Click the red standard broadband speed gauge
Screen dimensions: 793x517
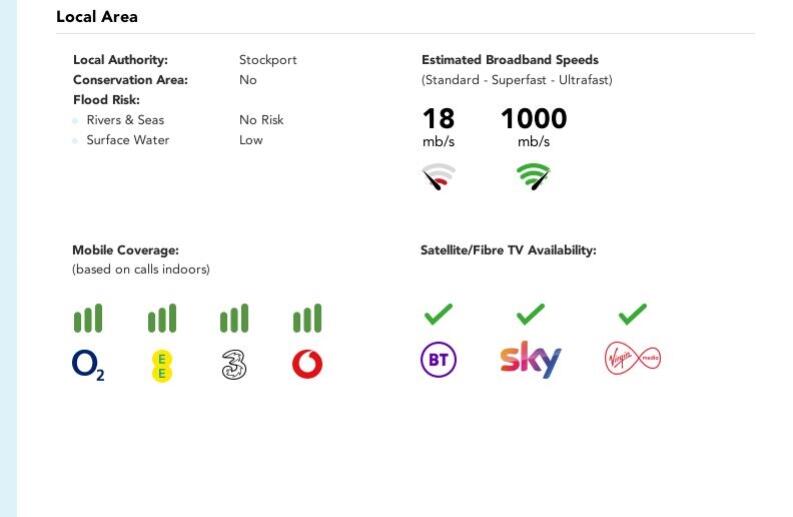[x=438, y=178]
